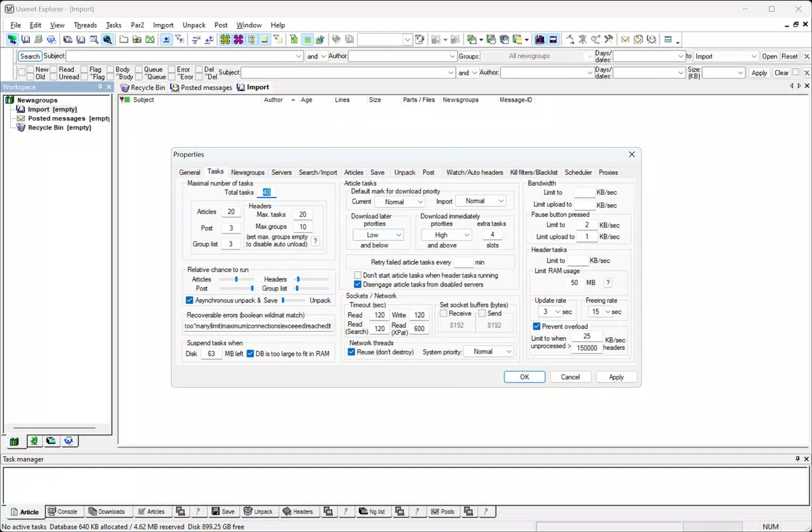Adjust the Post relative chance slider
The width and height of the screenshot is (812, 532).
coord(236,289)
